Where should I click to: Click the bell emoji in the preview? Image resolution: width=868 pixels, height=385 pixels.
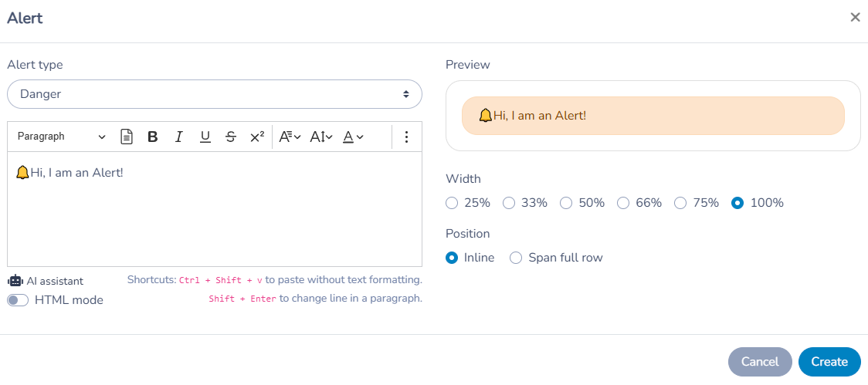pyautogui.click(x=486, y=116)
